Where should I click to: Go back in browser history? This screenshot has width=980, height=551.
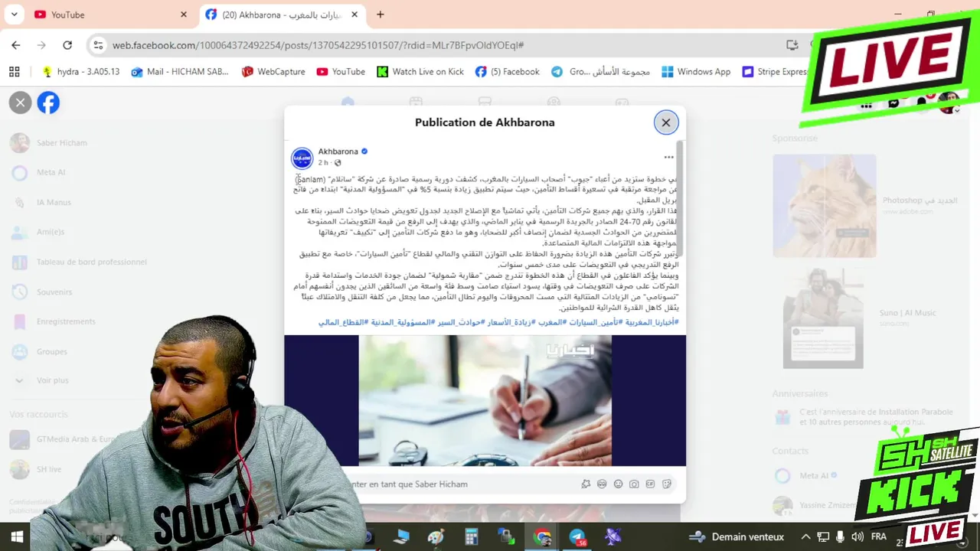point(16,45)
